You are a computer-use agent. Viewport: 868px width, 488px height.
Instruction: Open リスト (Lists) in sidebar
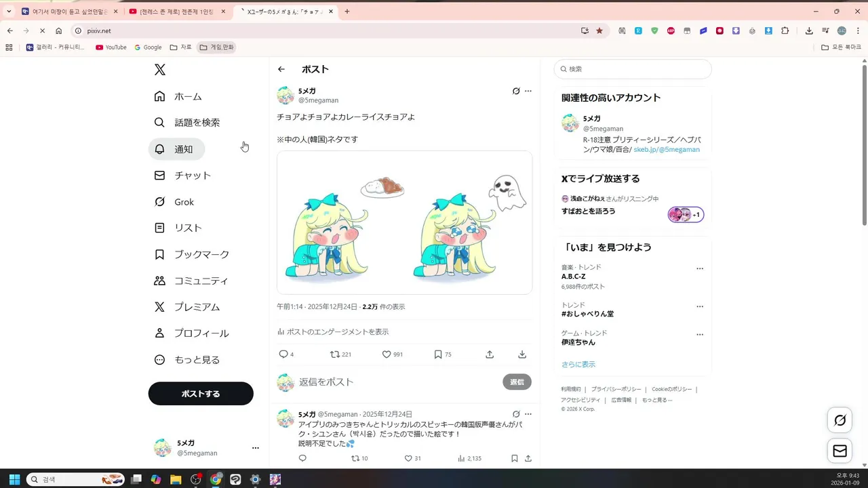(x=178, y=228)
